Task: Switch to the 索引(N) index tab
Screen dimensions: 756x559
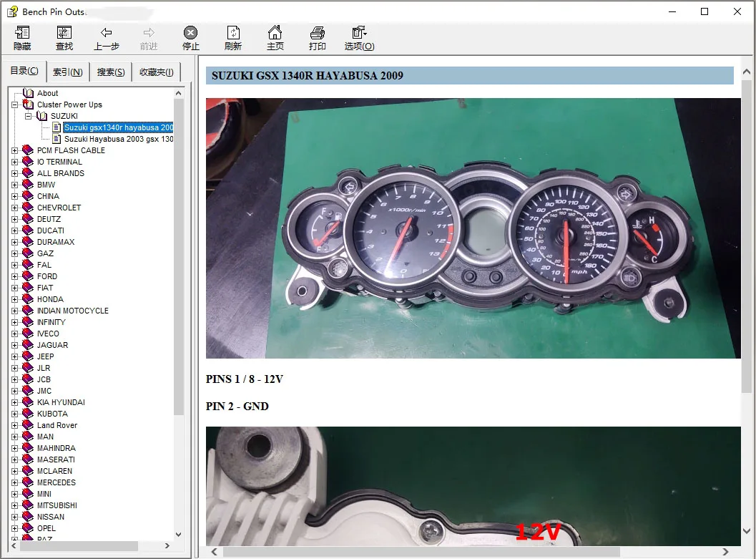Action: pos(67,72)
